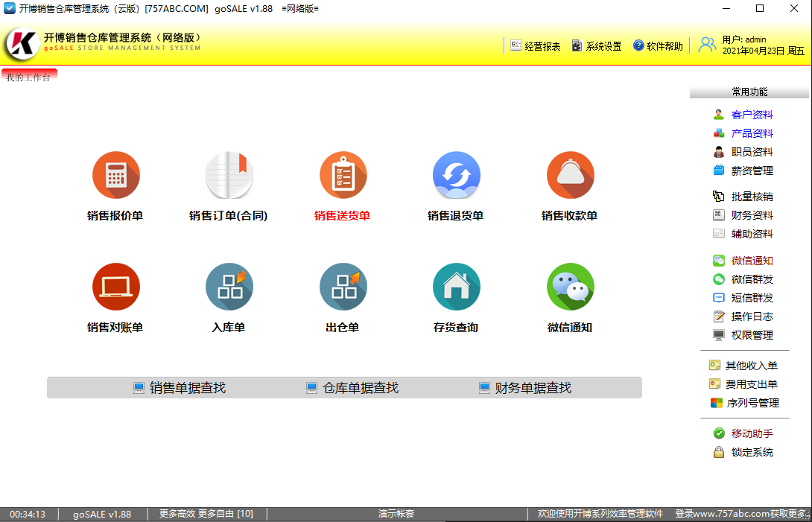Open 序列号管理 from the sidebar

[x=753, y=403]
